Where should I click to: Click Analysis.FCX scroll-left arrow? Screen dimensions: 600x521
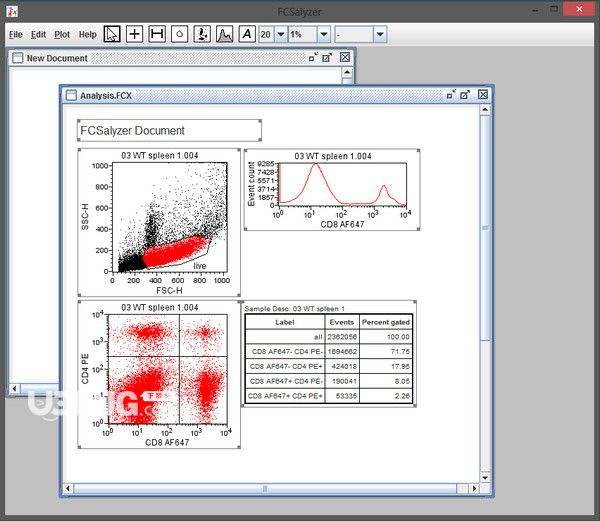(x=68, y=488)
